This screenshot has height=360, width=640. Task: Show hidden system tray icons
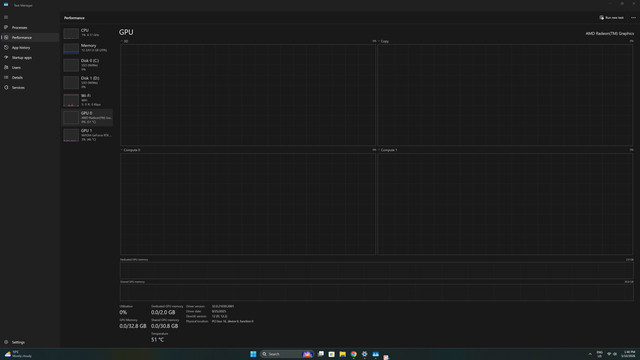tap(590, 354)
